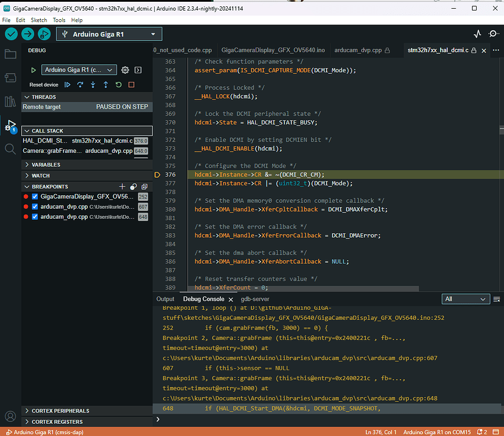The width and height of the screenshot is (504, 436).
Task: Toggle the arducam_dvp.cpp line 648 breakpoint checkbox
Action: point(35,217)
